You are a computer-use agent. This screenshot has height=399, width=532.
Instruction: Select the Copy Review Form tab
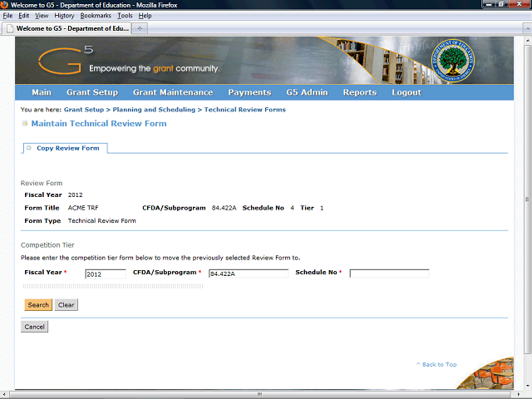[x=66, y=148]
